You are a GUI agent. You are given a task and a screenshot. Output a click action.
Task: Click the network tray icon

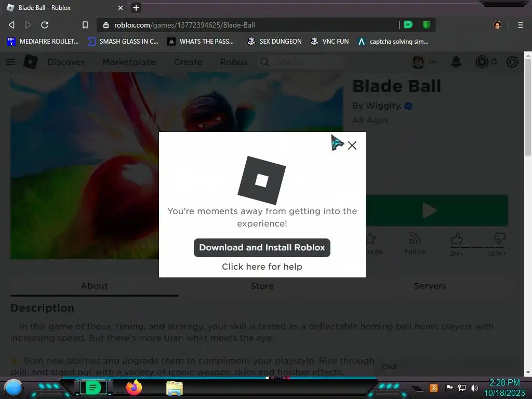(462, 388)
